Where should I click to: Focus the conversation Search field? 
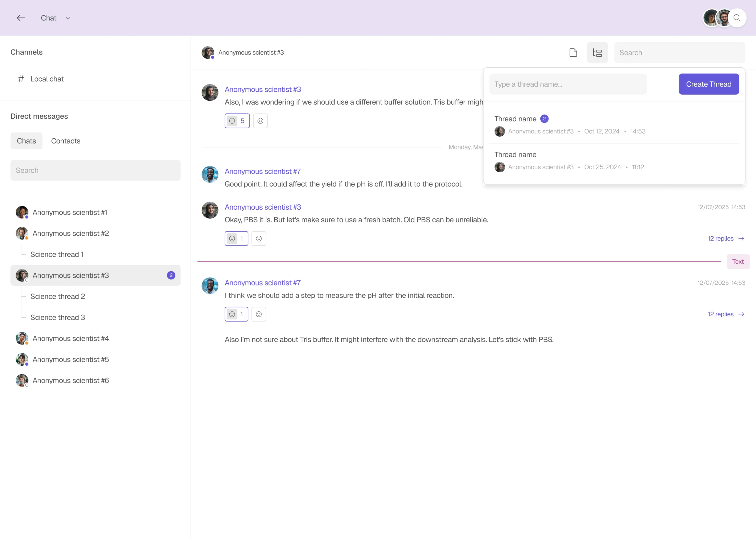[x=680, y=53]
